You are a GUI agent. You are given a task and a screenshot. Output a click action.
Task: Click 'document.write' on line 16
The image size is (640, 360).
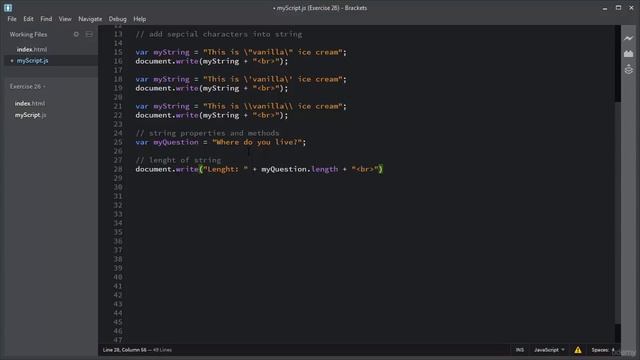(167, 61)
